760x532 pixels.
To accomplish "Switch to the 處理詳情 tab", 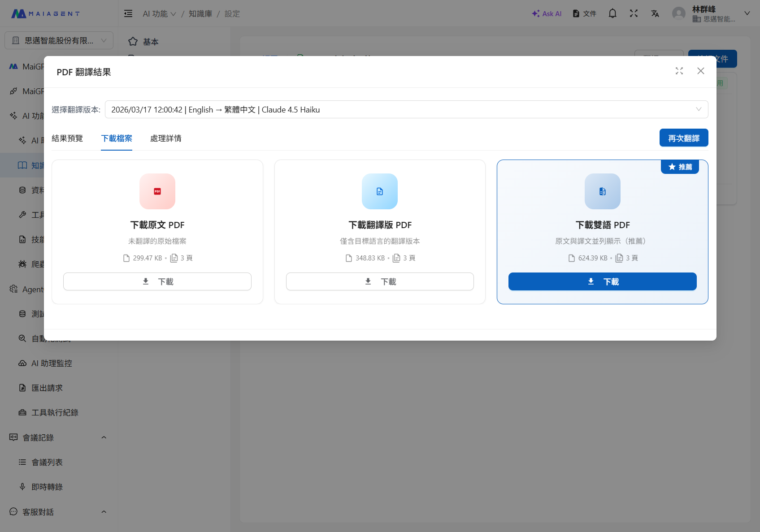I will (x=165, y=138).
